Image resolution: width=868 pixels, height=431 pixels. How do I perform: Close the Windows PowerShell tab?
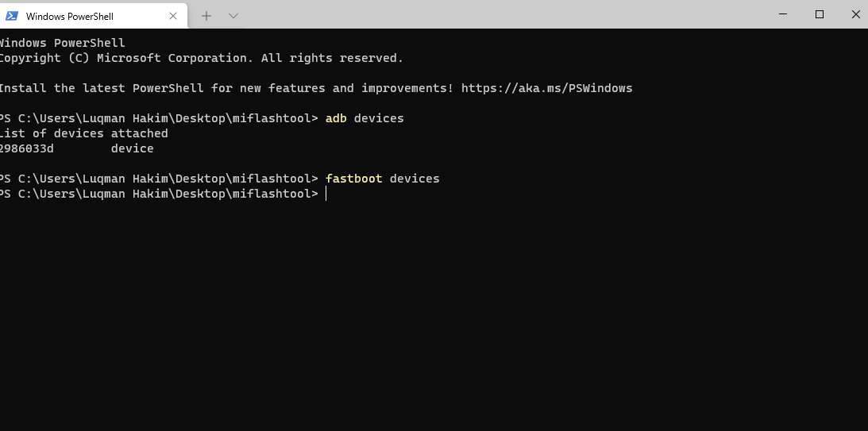point(173,16)
